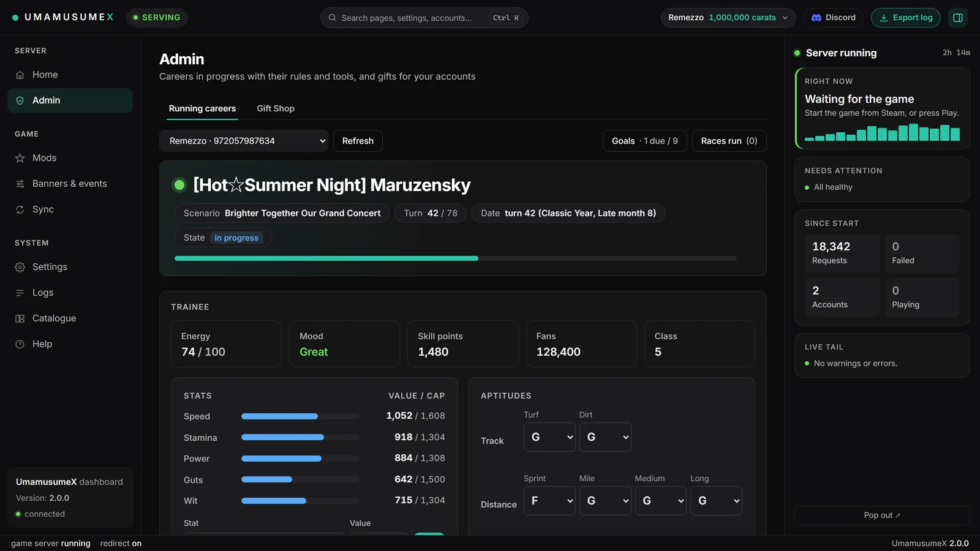Open the Medium distance dropdown

tap(661, 501)
